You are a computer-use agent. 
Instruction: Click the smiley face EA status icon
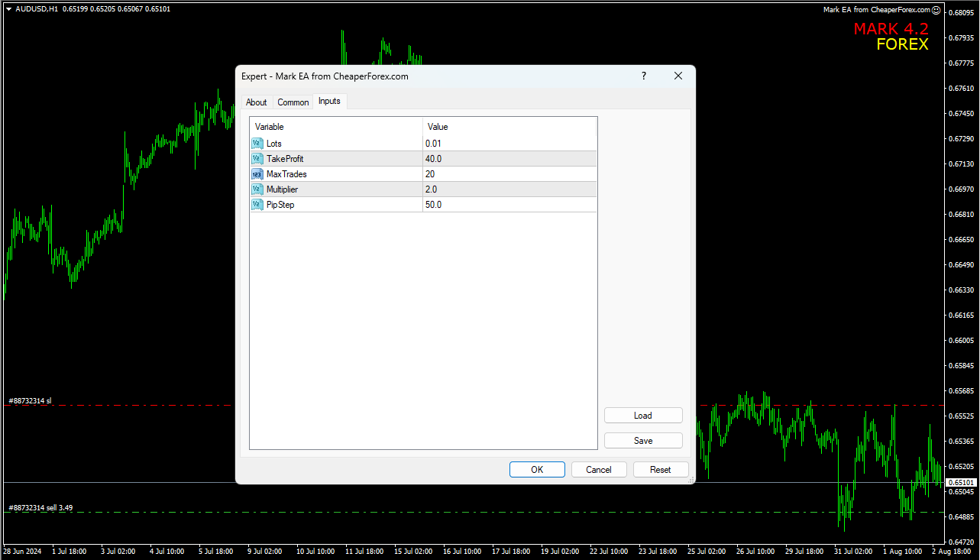point(936,10)
